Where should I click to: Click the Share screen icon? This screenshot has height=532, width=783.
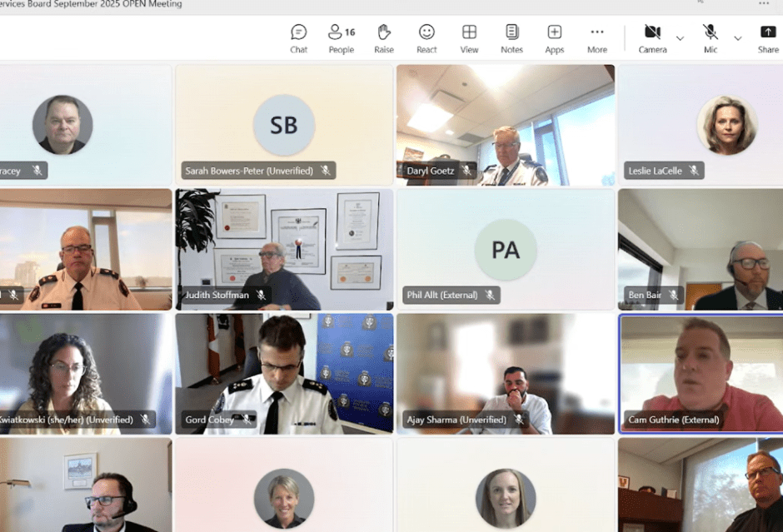[x=767, y=38]
